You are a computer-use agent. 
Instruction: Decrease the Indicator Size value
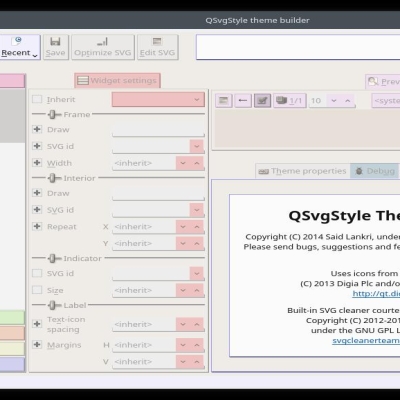click(x=183, y=290)
